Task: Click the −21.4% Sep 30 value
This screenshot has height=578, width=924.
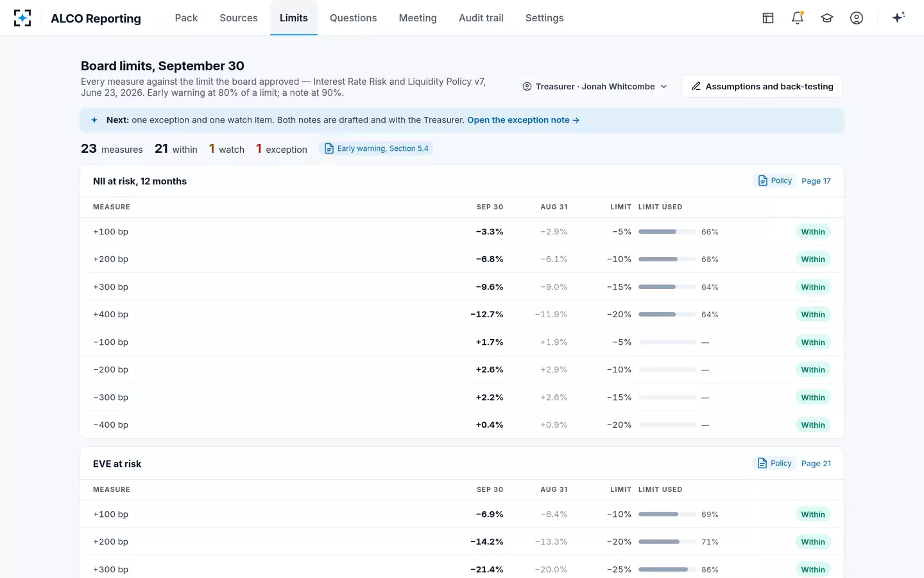Action: click(486, 570)
